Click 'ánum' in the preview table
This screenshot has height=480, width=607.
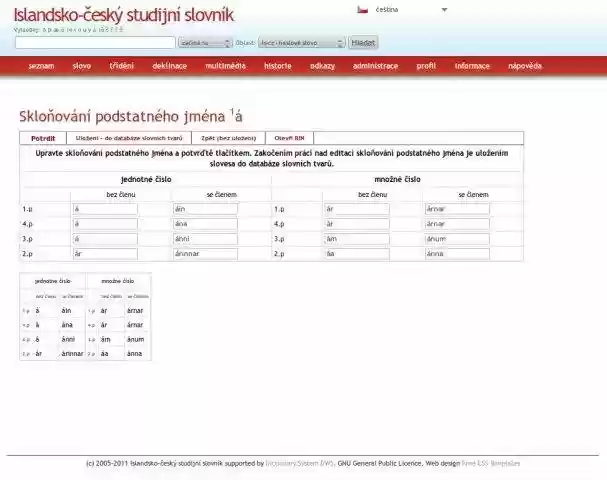coord(135,339)
